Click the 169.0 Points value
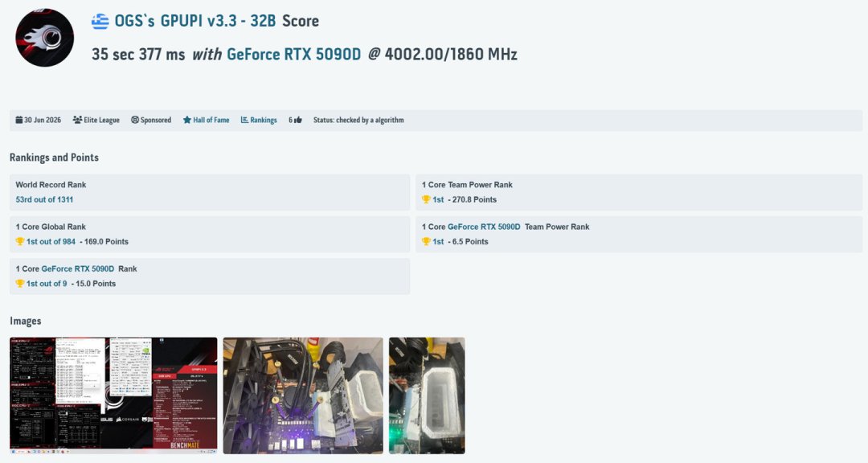The height and width of the screenshot is (463, 868). pos(106,241)
